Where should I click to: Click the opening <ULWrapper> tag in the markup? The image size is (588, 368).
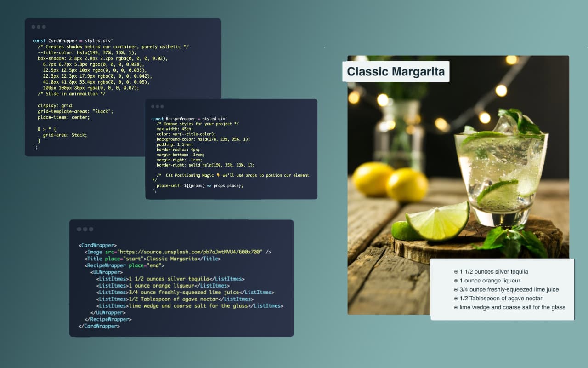107,272
